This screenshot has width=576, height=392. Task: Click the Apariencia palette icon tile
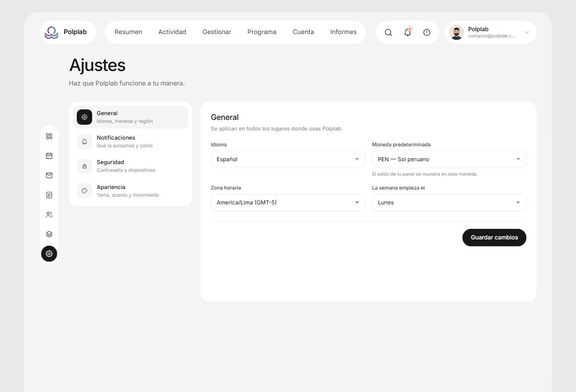coord(84,190)
